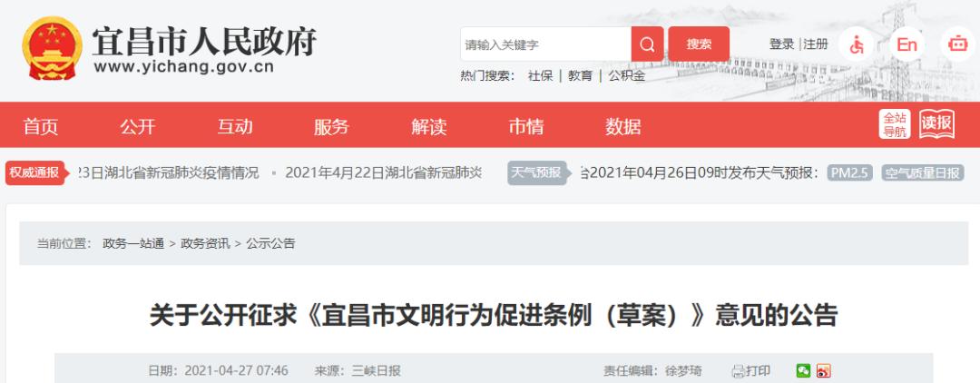Screen dimensions: 980x383
Task: Click the magnifying glass search icon
Action: click(647, 44)
